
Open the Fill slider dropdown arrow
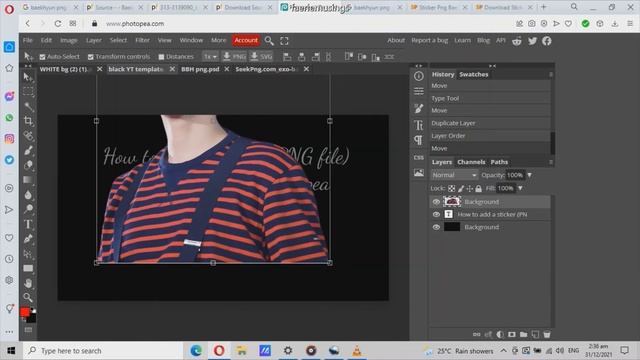(520, 188)
